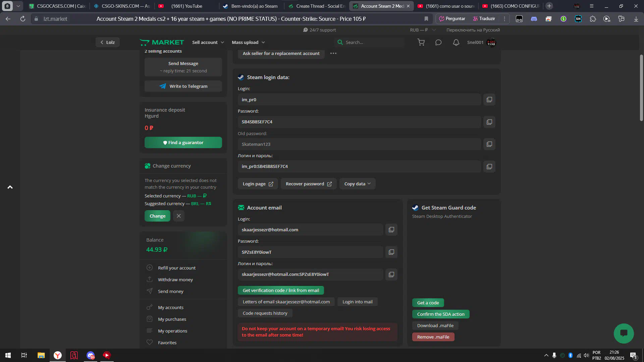Screen dimensions: 644x362
Task: Bookmark this page in address bar
Action: tap(426, 19)
